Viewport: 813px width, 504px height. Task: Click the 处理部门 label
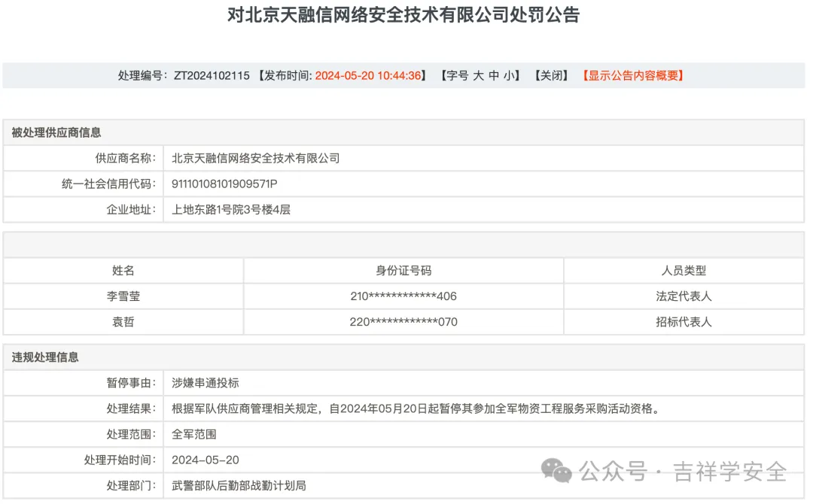(x=131, y=486)
